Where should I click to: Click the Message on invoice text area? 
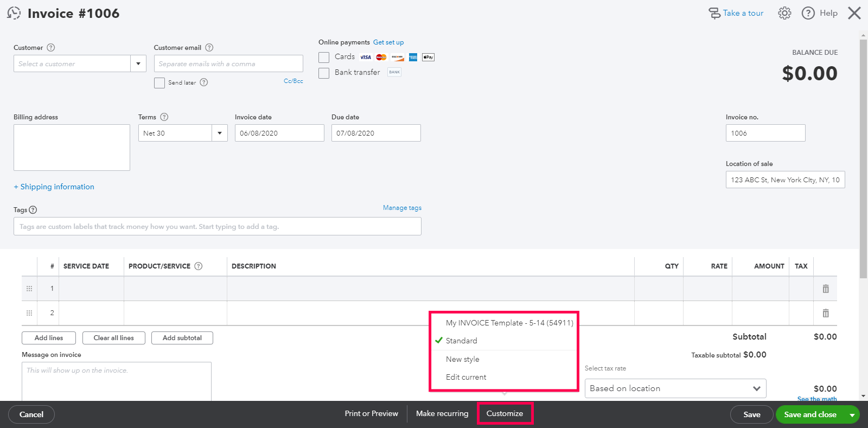[117, 382]
